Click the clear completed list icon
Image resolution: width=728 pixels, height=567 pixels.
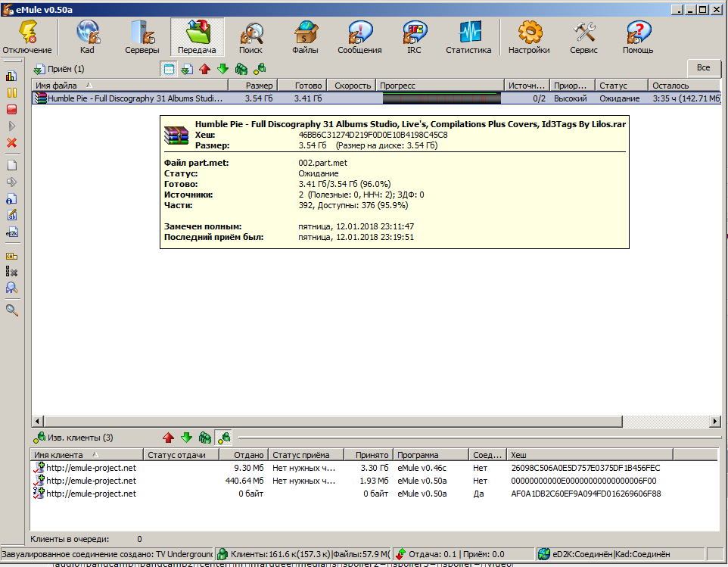pos(11,272)
